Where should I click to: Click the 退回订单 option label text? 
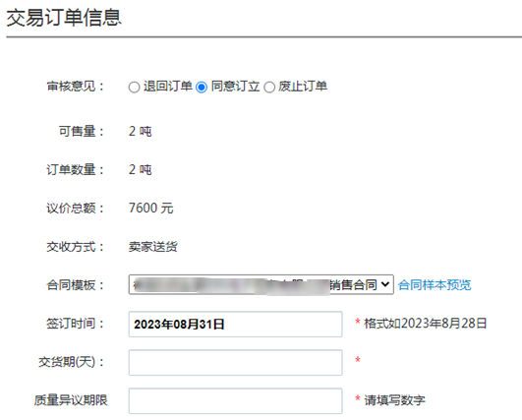tap(168, 87)
